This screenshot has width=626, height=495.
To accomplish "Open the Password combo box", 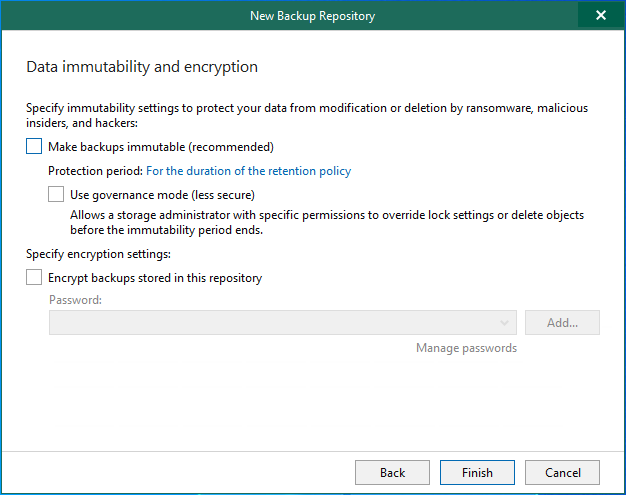I will coord(280,322).
